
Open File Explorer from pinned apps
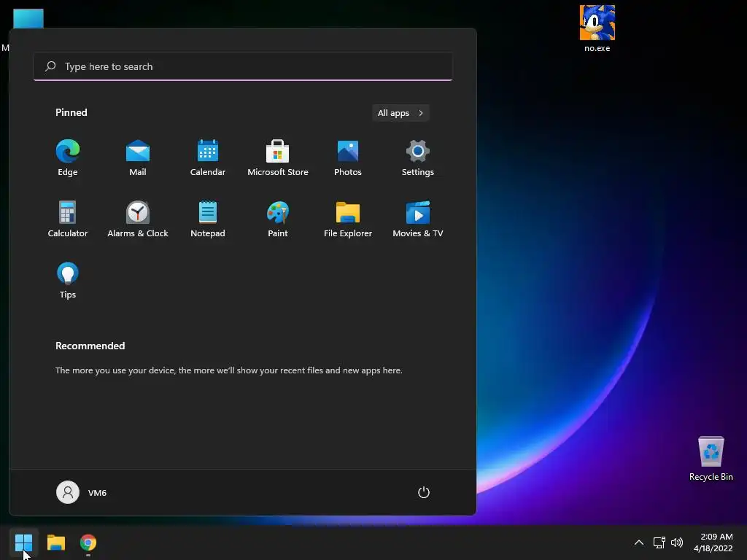tap(348, 219)
